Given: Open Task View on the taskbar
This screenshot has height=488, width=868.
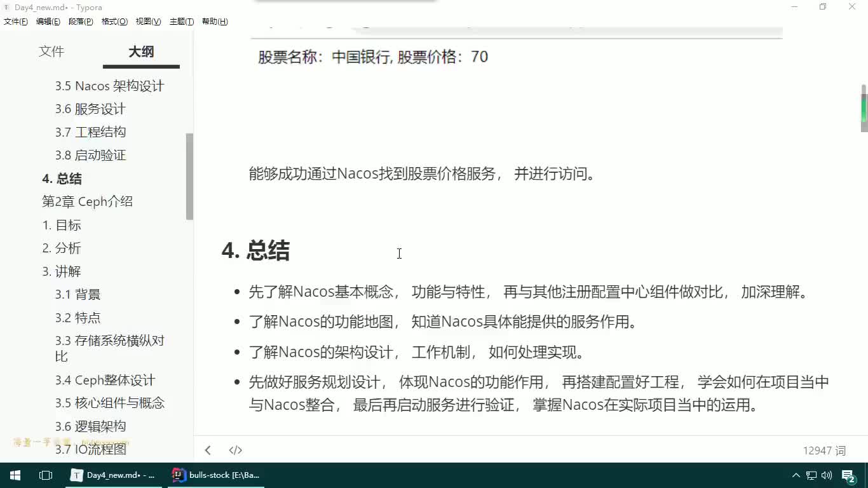Looking at the screenshot, I should tap(46, 475).
